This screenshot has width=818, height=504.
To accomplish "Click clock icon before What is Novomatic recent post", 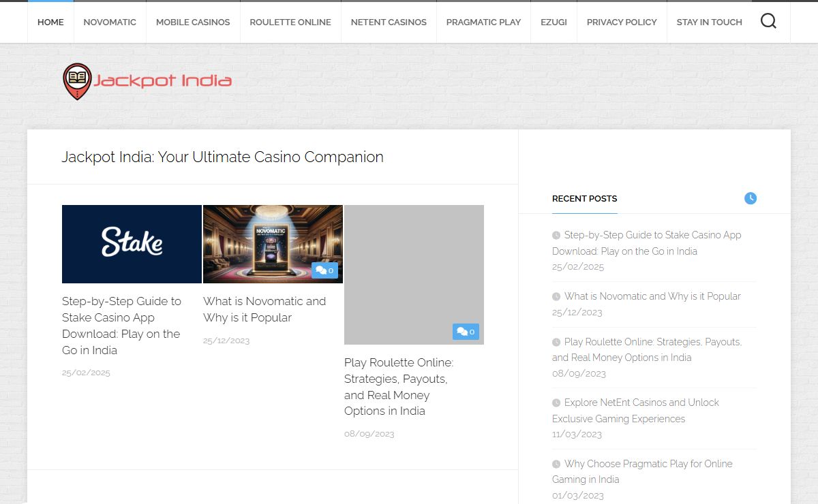I will [x=556, y=297].
